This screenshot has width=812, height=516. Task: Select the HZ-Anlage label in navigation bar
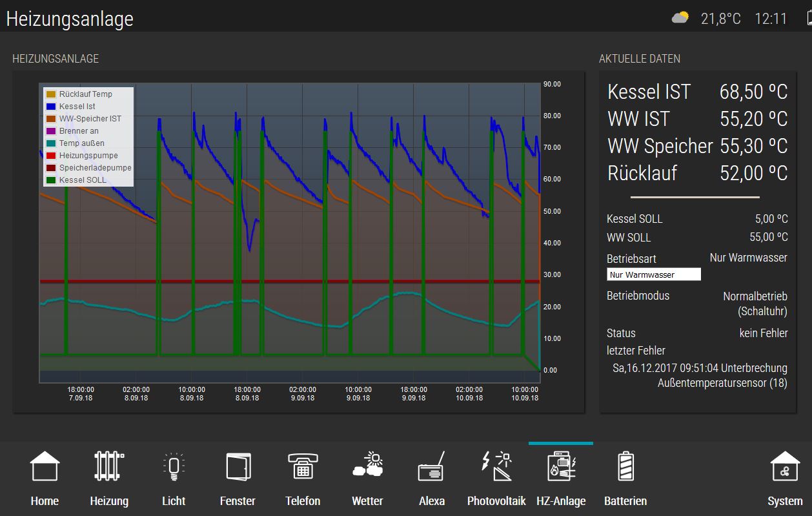(561, 501)
